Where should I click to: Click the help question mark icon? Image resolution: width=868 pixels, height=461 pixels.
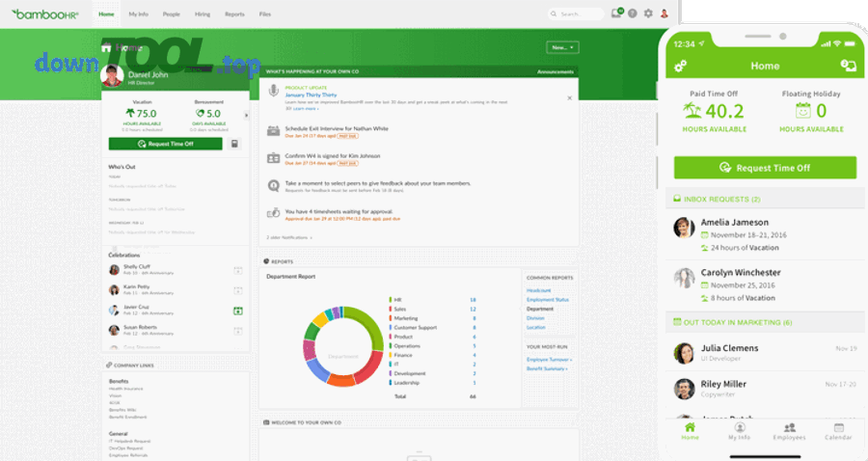click(633, 14)
